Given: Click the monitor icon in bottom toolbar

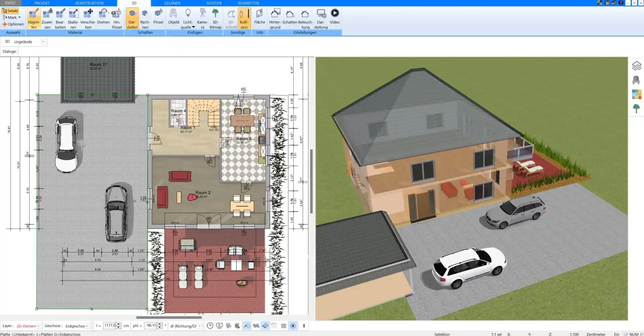Looking at the screenshot, I should pos(219,326).
